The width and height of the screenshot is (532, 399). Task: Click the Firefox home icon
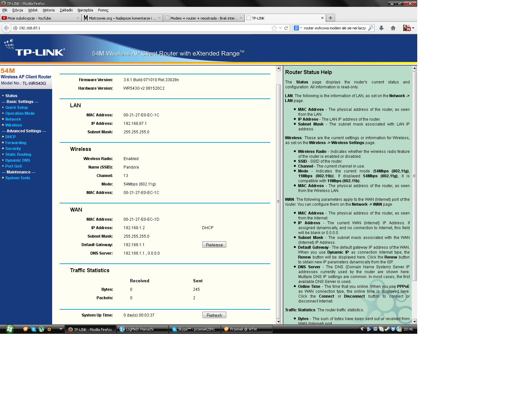pos(393,28)
